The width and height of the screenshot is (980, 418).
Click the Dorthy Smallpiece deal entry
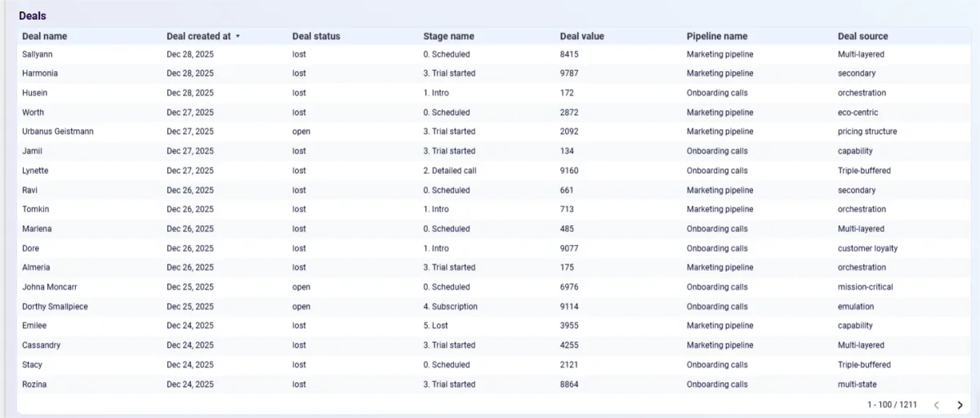tap(55, 307)
